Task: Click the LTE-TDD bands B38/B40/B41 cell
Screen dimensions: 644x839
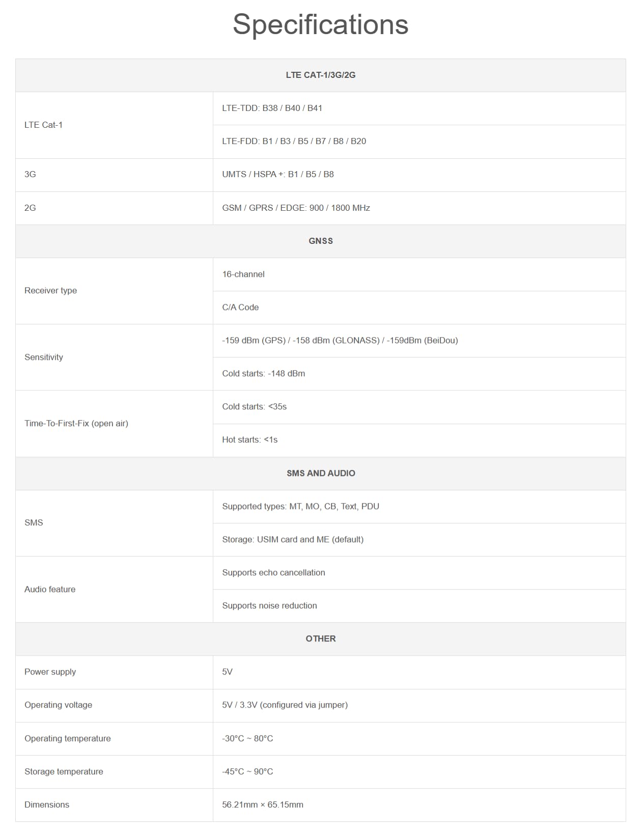Action: (x=419, y=108)
